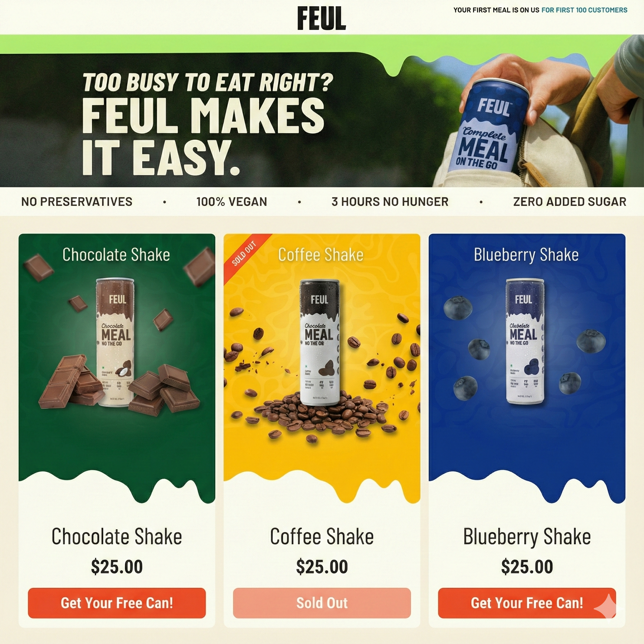
Task: Open the Coffee Shake product title below the image
Action: pyautogui.click(x=322, y=537)
